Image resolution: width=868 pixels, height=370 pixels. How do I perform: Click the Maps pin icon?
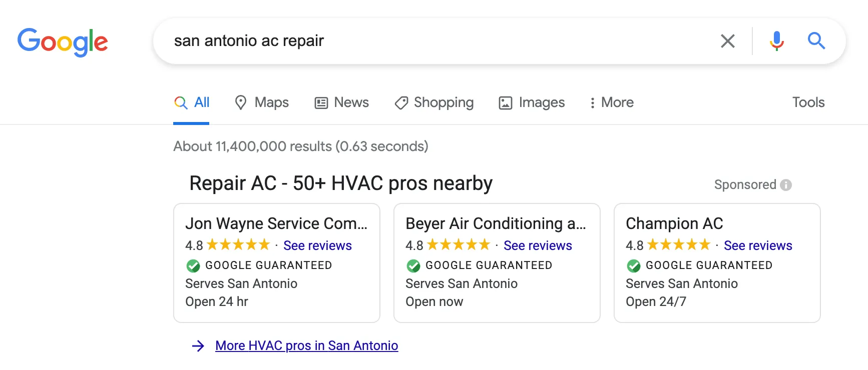click(241, 102)
